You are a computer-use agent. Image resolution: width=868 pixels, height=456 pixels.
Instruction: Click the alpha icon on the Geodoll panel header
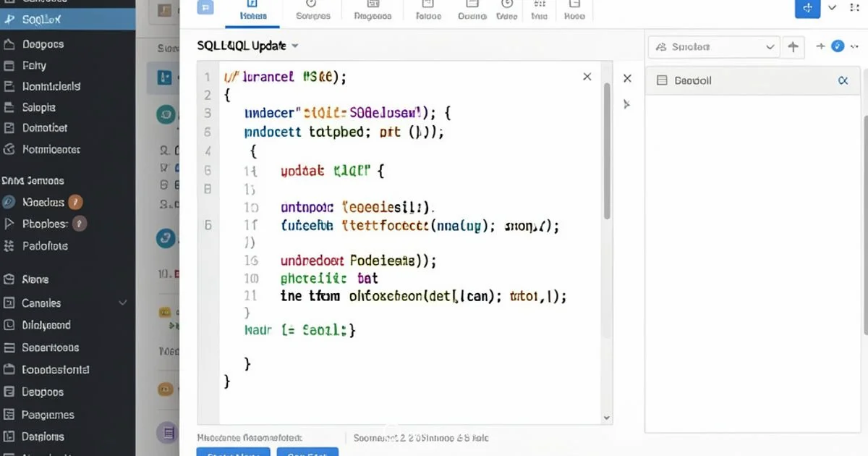[x=843, y=80]
